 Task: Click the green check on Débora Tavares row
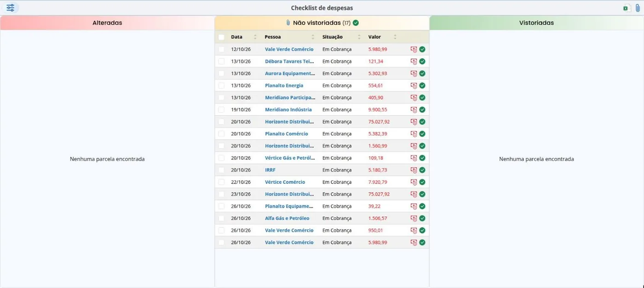click(422, 62)
